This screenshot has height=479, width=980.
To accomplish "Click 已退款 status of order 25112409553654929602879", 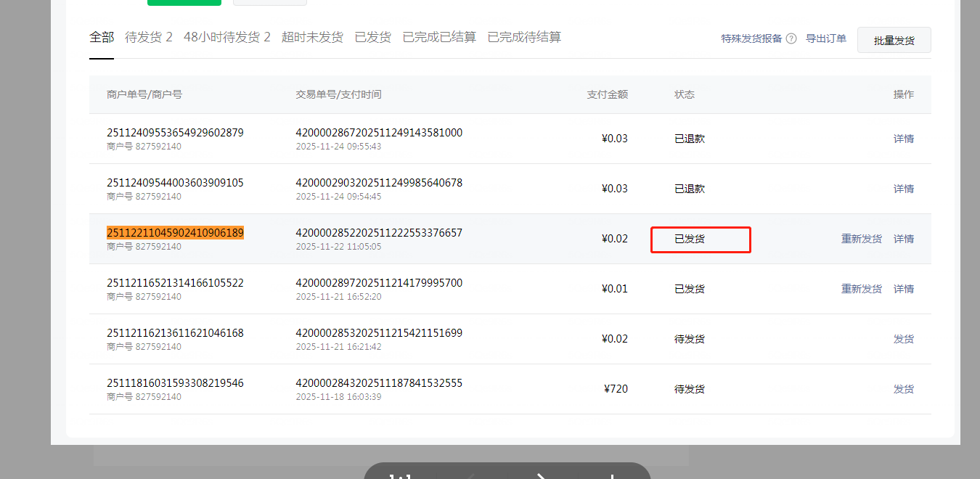I will tap(690, 139).
